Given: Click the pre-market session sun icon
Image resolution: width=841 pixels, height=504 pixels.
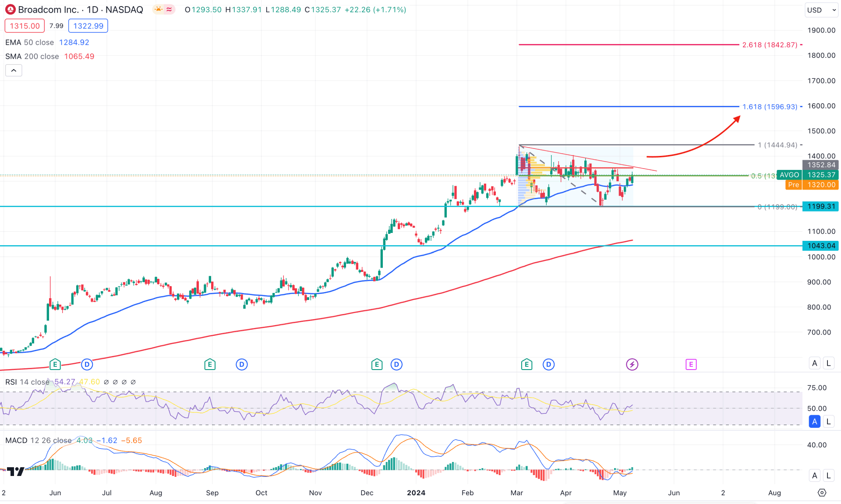Looking at the screenshot, I should 158,10.
